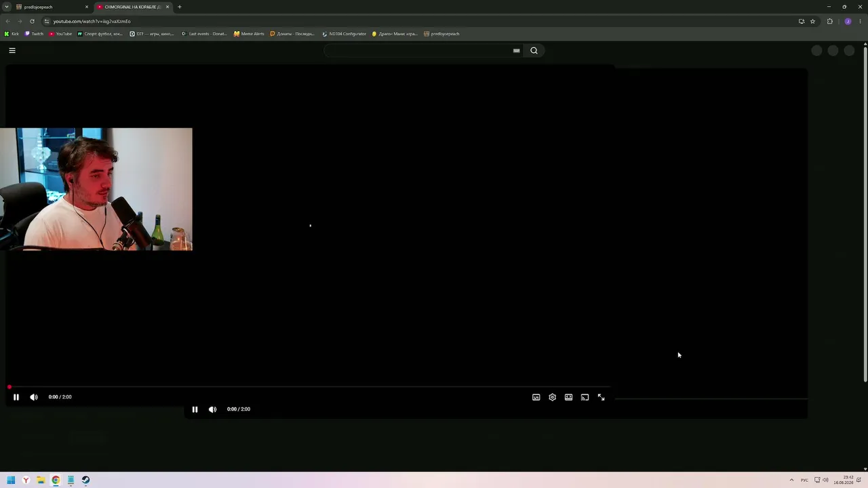The height and width of the screenshot is (488, 868).
Task: Open the Chrome Extensions puzzle menu
Action: point(830,21)
